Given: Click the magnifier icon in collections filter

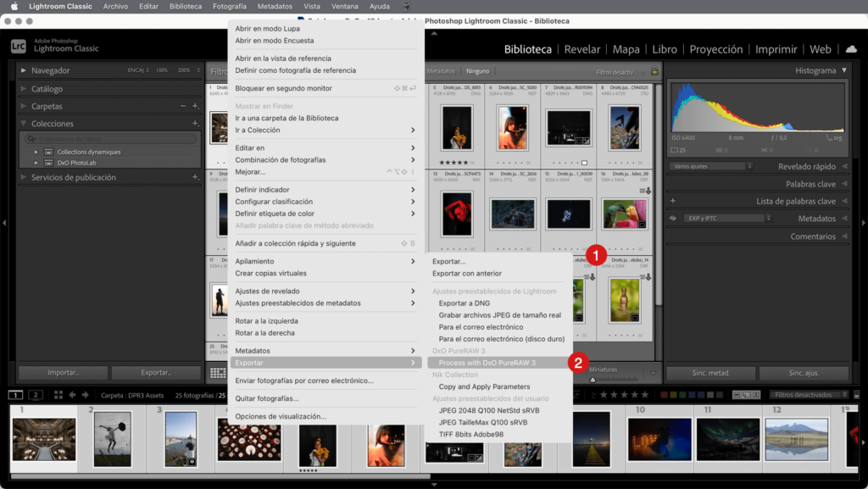Looking at the screenshot, I should click(x=31, y=139).
